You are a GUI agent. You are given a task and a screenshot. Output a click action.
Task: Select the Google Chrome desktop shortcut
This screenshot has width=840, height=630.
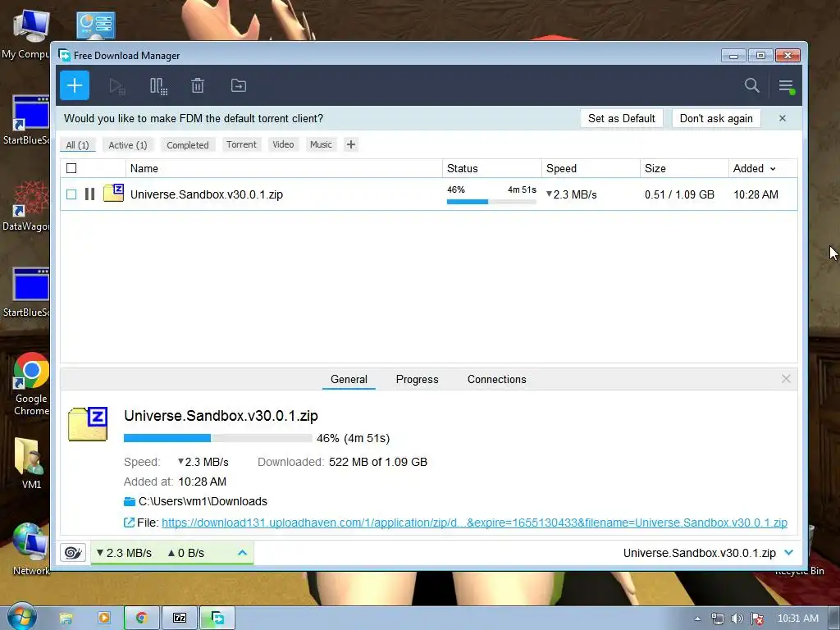31,384
